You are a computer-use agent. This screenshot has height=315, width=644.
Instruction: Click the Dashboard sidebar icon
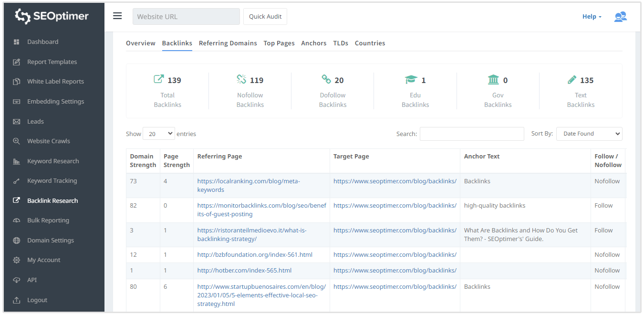(x=17, y=42)
